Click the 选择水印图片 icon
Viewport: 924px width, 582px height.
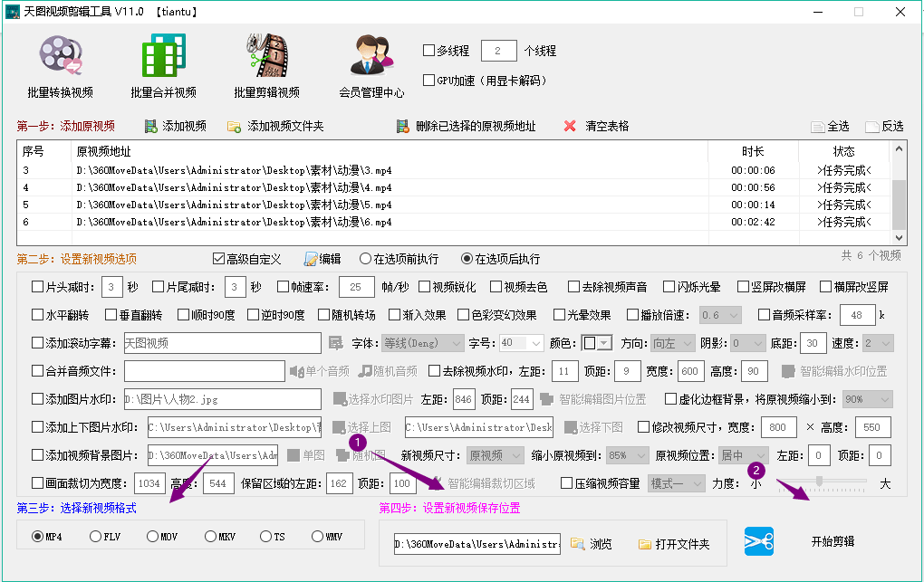[x=340, y=399]
